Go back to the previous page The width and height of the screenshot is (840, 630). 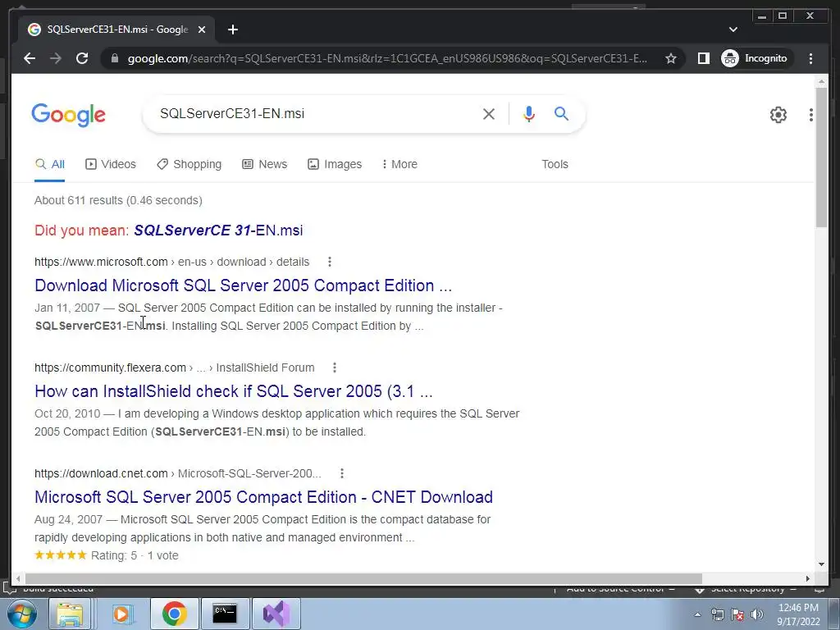[x=30, y=58]
